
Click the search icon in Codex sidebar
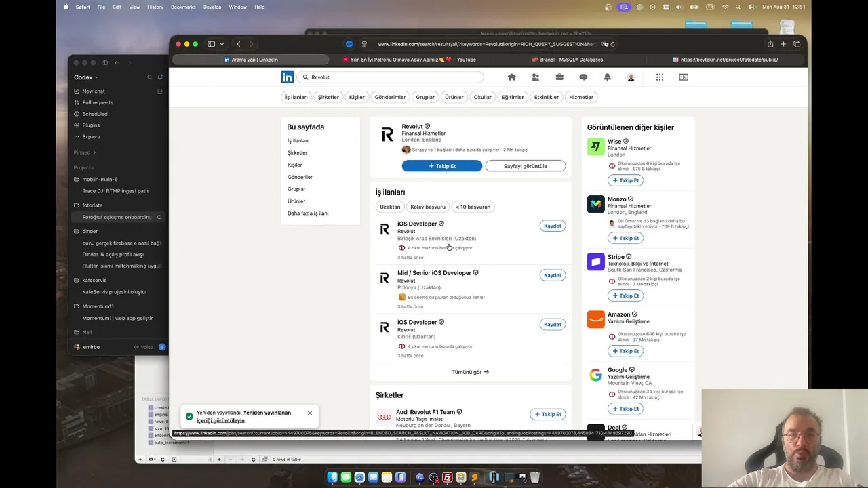coord(150,77)
